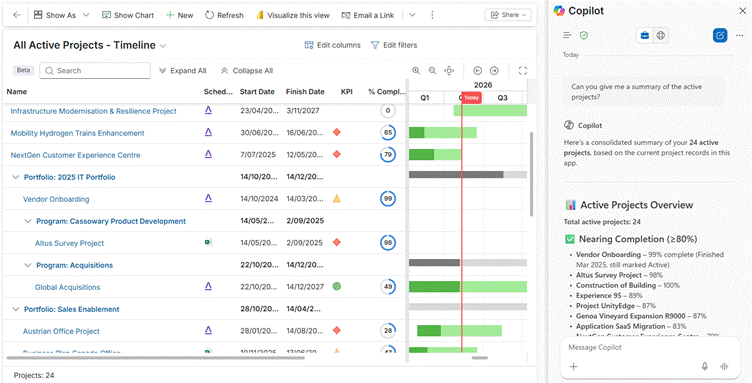Image resolution: width=752 pixels, height=383 pixels.
Task: Open the Copilot conversation list menu
Action: 567,35
